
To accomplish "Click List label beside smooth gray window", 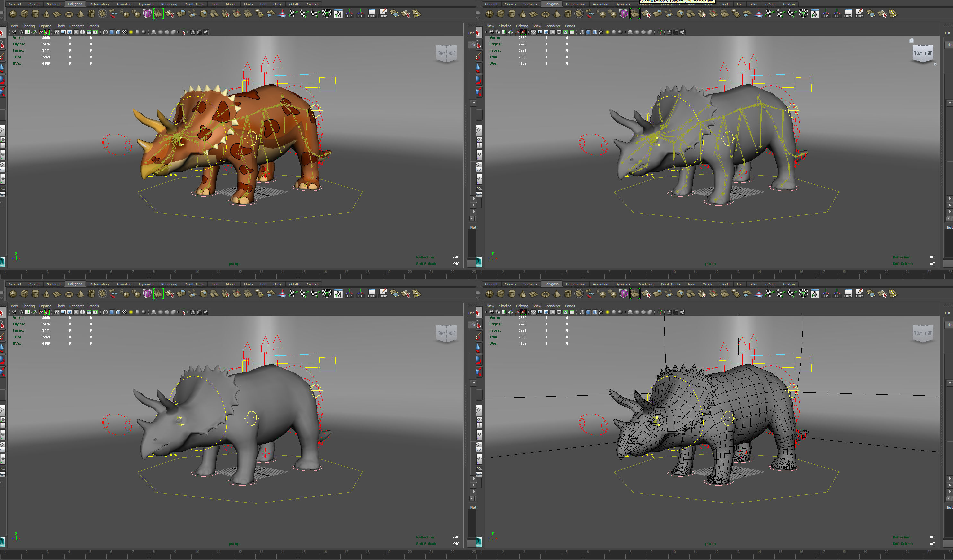I will point(471,313).
